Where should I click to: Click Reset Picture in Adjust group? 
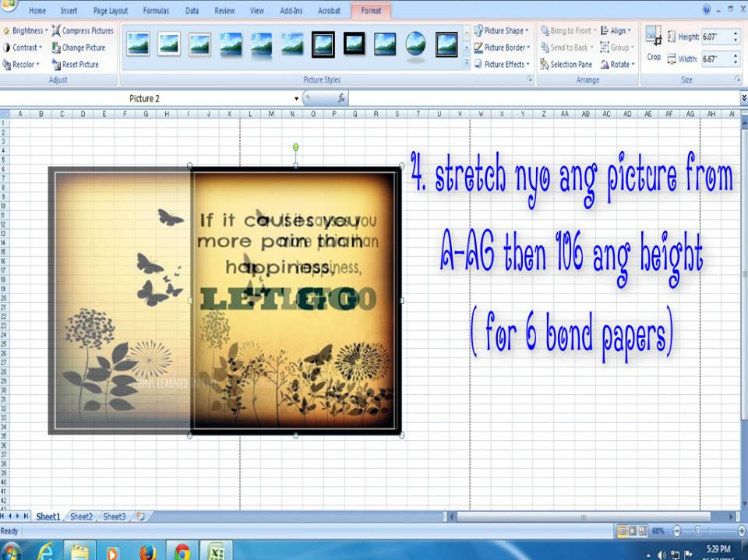pyautogui.click(x=81, y=64)
